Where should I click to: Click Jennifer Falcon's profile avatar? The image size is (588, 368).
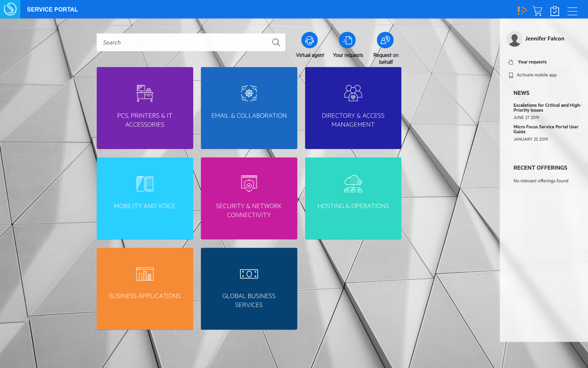[x=514, y=39]
